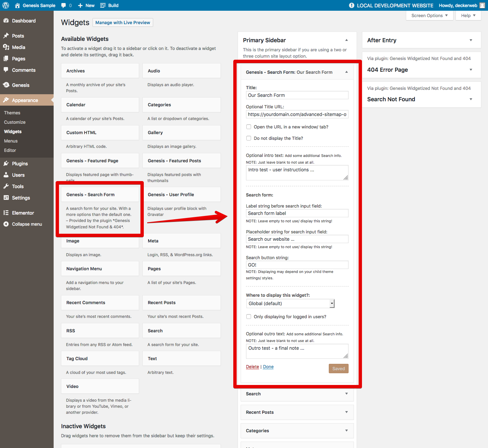Select the Genesis - User Profile widget
488x448 pixels.
[182, 194]
